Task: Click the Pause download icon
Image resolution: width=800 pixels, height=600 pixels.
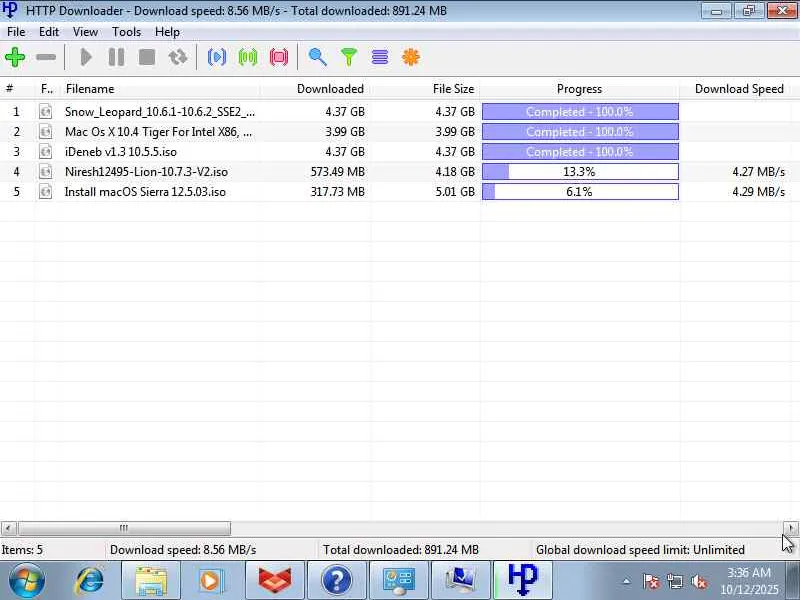Action: pyautogui.click(x=116, y=57)
